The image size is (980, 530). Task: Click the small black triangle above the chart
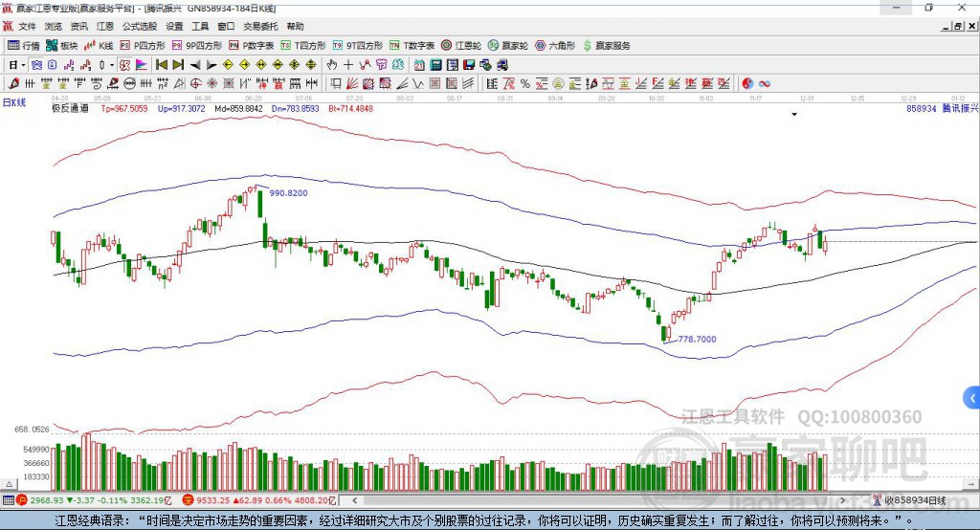pyautogui.click(x=794, y=115)
